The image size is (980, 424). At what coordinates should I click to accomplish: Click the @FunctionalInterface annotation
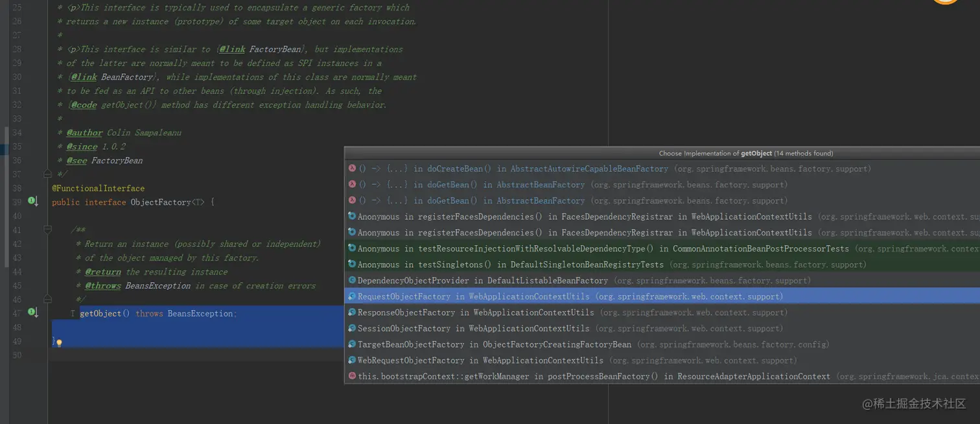[98, 188]
